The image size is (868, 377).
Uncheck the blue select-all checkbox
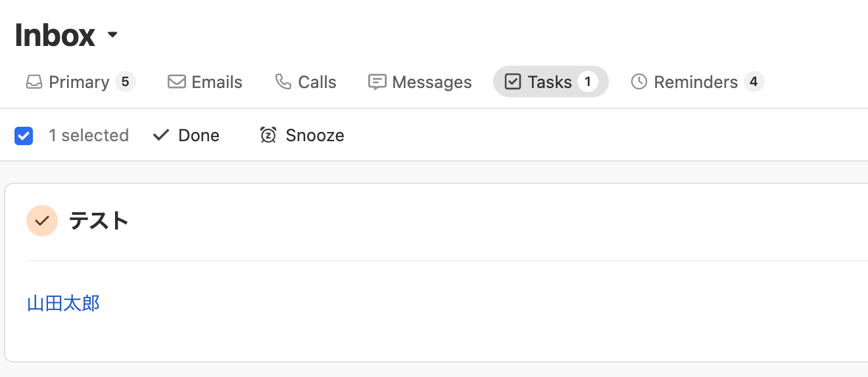tap(24, 136)
